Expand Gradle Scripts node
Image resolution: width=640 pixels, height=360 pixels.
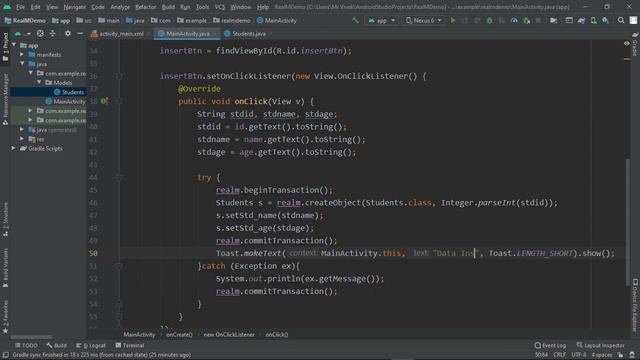tap(13, 148)
